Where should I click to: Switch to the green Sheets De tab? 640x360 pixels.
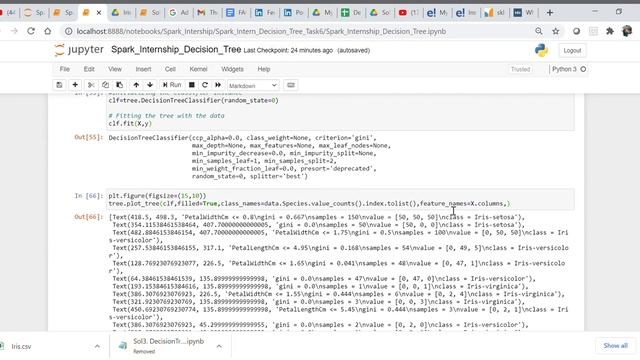point(351,13)
